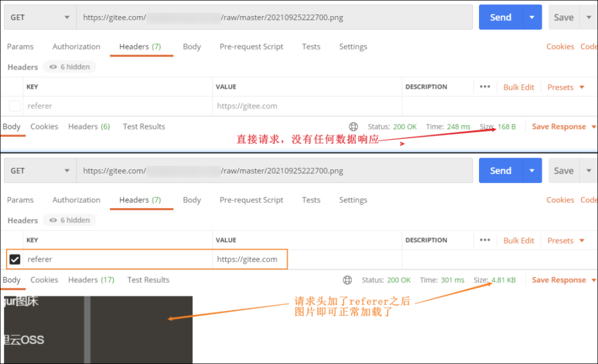Image resolution: width=598 pixels, height=364 pixels.
Task: Click the globe network icon in lower response bar
Action: point(348,280)
